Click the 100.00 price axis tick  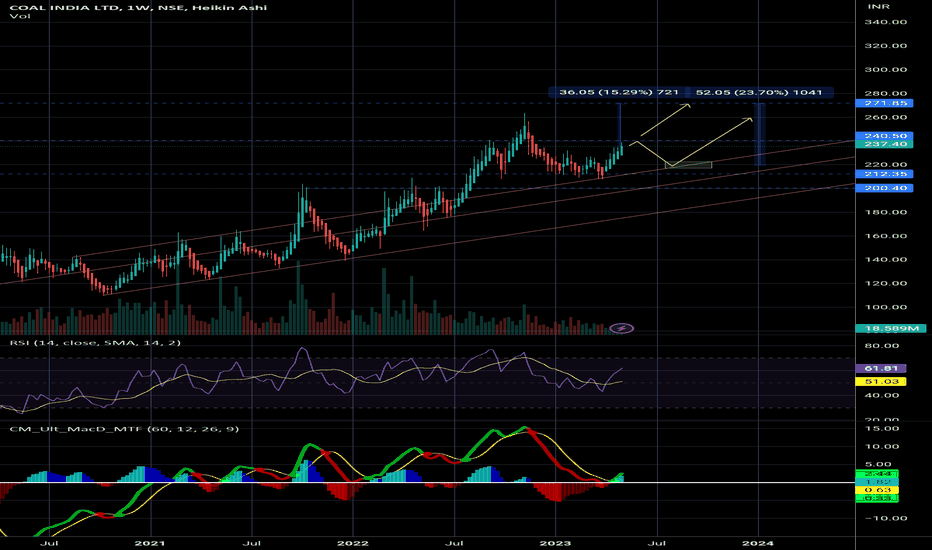click(886, 307)
